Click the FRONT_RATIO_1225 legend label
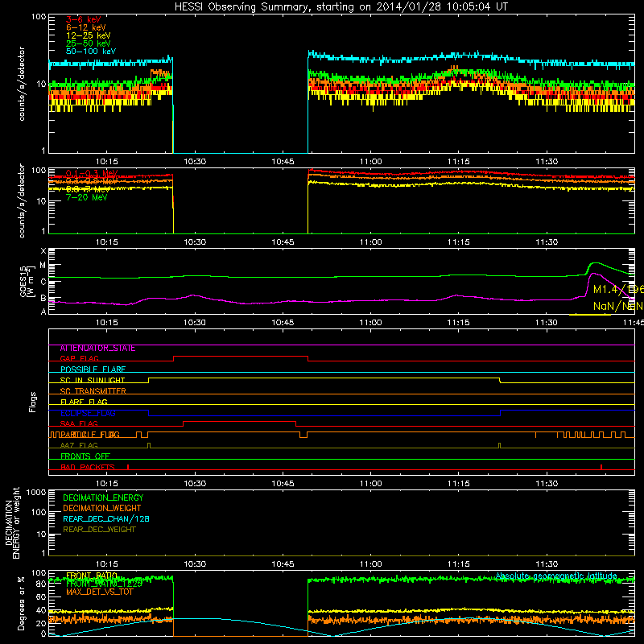This screenshot has width=644, height=644. pos(105,584)
